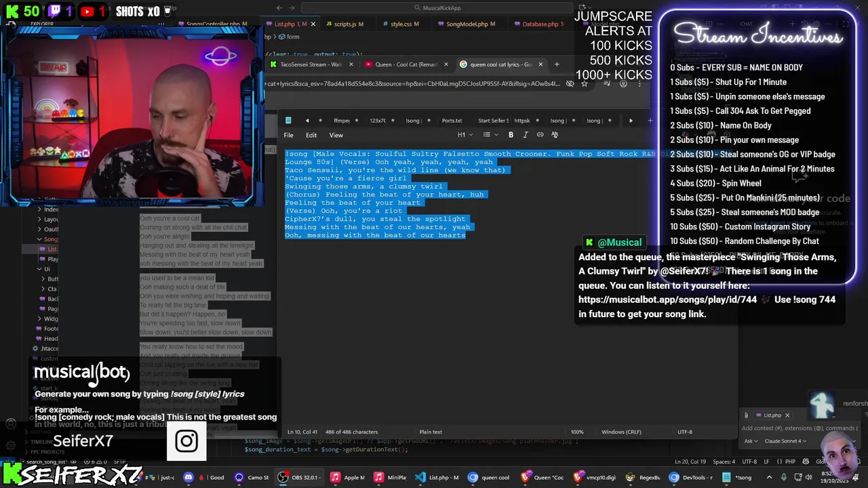This screenshot has height=488, width=868.
Task: Click the musicalbot.app song link in chat
Action: tap(667, 300)
